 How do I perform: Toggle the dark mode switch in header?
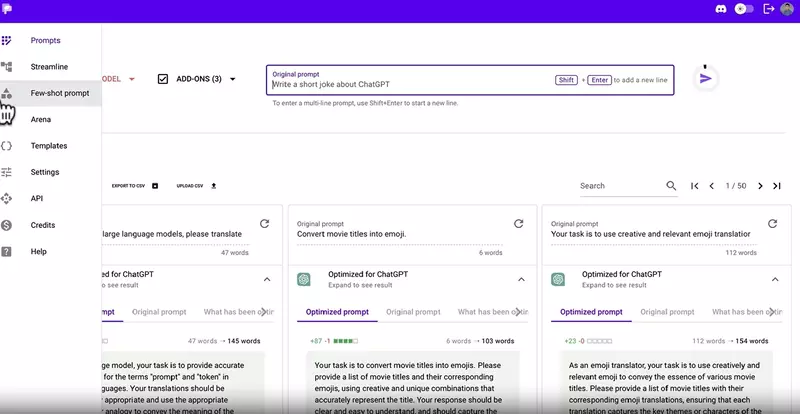pos(744,9)
